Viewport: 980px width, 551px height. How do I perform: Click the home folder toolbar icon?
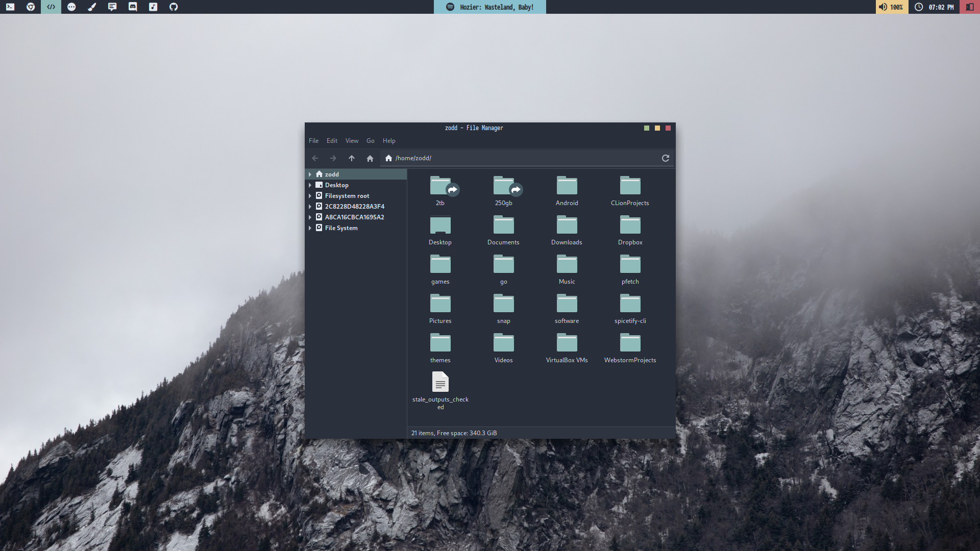click(370, 158)
